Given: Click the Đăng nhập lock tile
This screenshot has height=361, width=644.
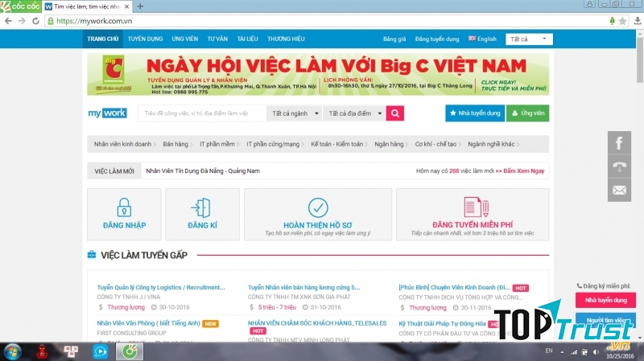Looking at the screenshot, I should click(124, 214).
